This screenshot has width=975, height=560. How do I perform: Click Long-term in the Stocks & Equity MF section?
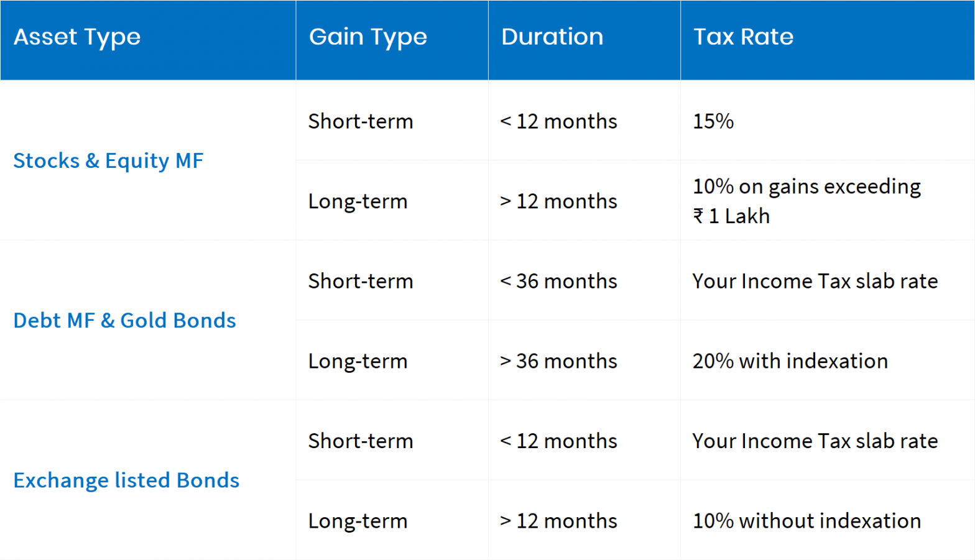point(358,201)
